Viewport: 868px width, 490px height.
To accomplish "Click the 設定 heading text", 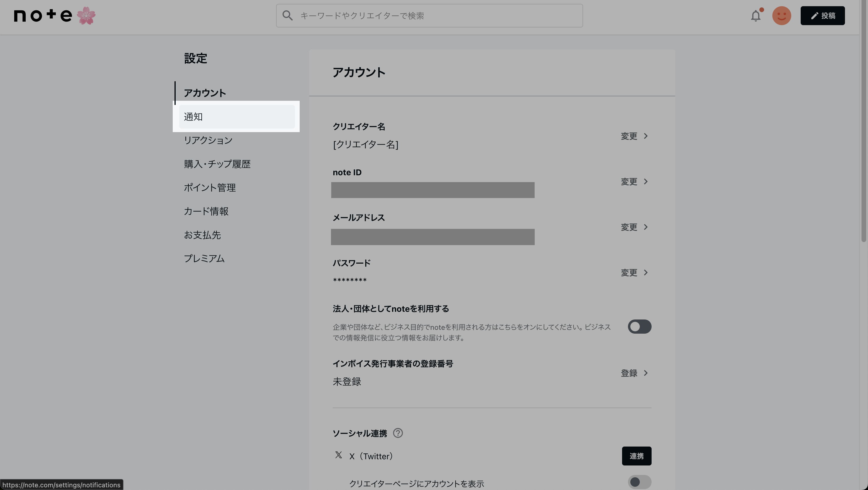I will point(195,59).
